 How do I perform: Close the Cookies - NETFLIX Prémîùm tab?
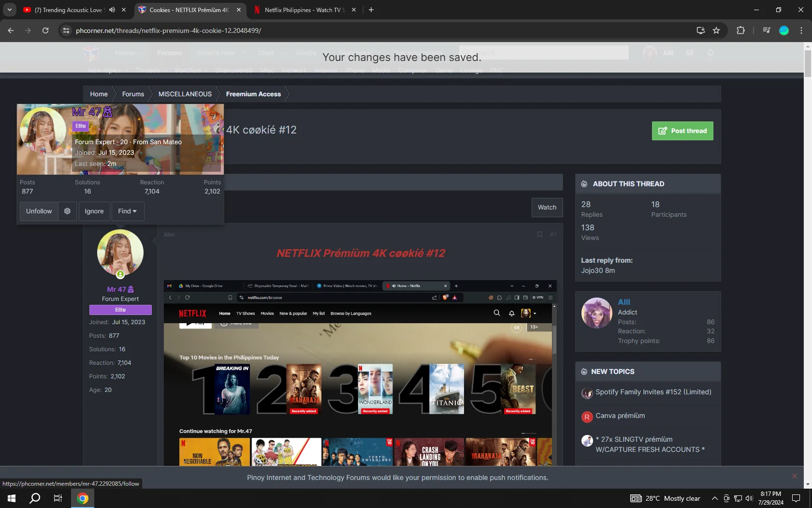(239, 10)
